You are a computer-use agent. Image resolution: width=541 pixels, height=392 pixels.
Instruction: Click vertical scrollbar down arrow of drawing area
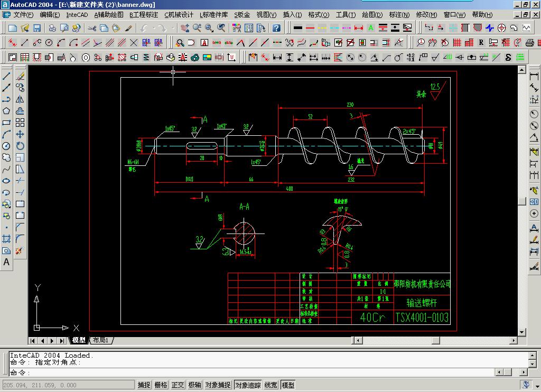[521, 332]
